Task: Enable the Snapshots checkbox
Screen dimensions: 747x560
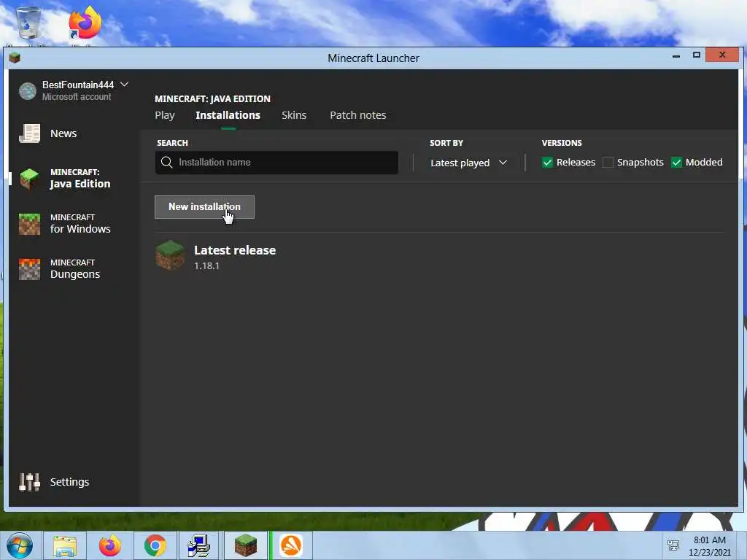Action: [x=608, y=163]
